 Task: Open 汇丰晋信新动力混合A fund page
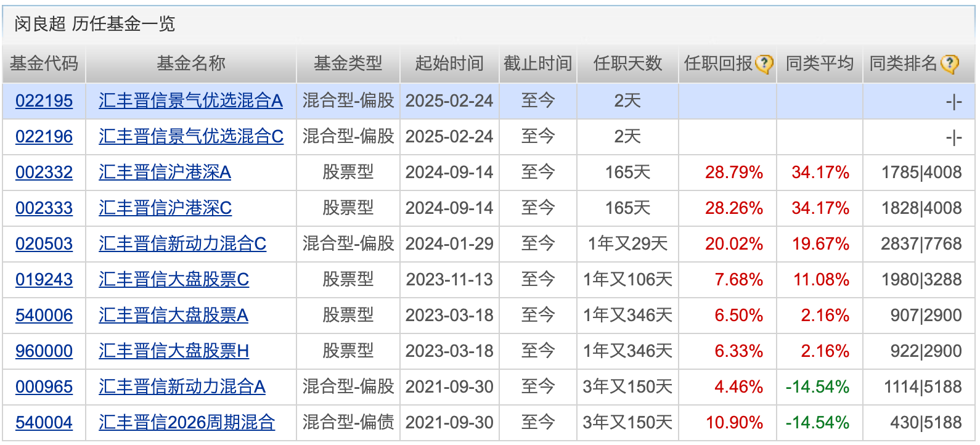(x=182, y=387)
